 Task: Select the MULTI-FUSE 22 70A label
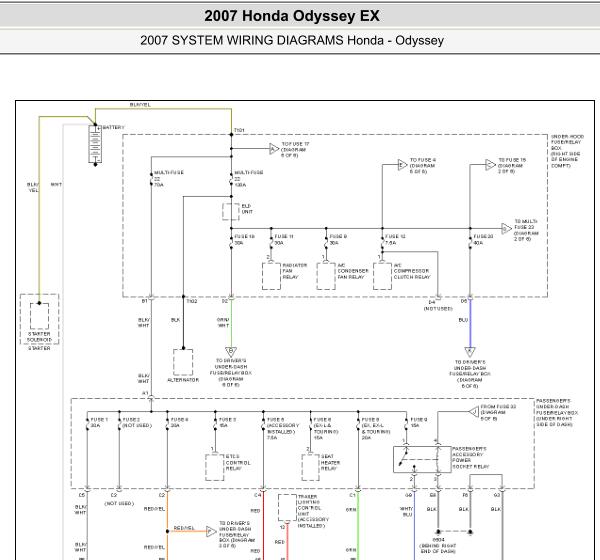(x=168, y=179)
